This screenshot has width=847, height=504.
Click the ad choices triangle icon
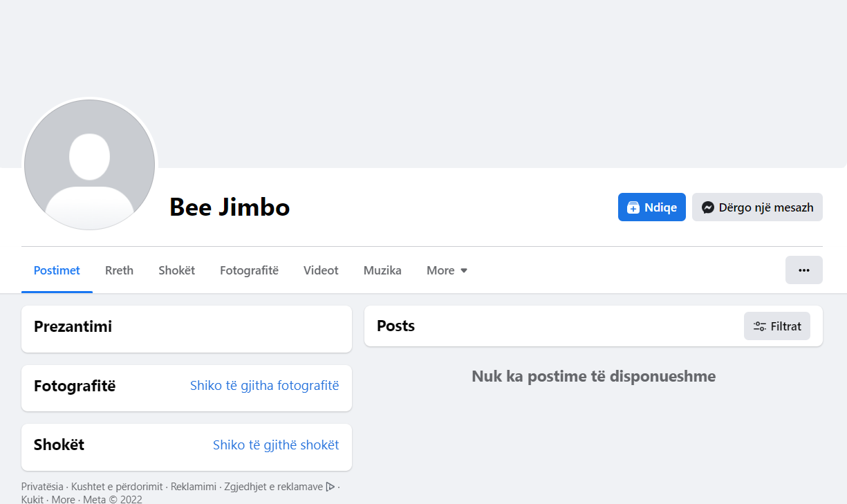(331, 487)
